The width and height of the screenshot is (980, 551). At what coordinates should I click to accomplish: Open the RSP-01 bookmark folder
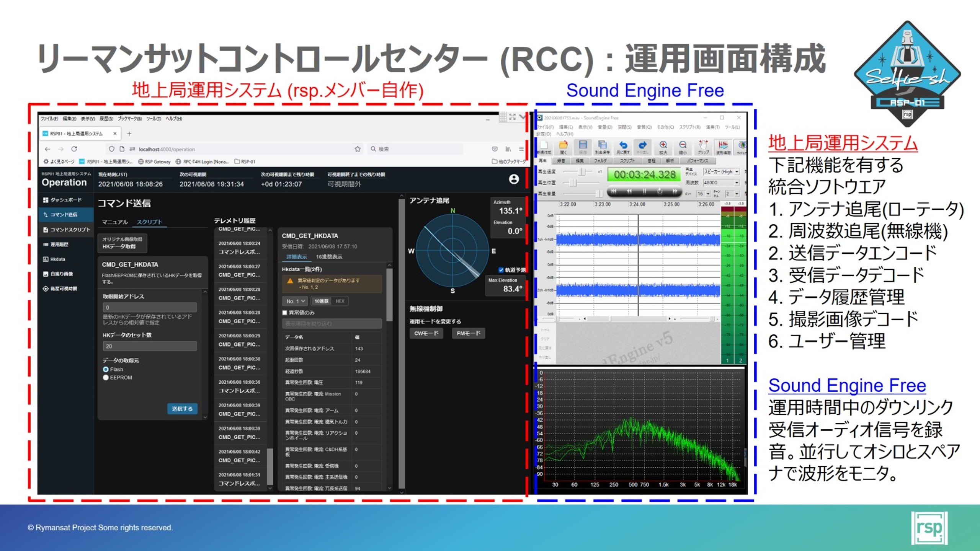coord(245,161)
